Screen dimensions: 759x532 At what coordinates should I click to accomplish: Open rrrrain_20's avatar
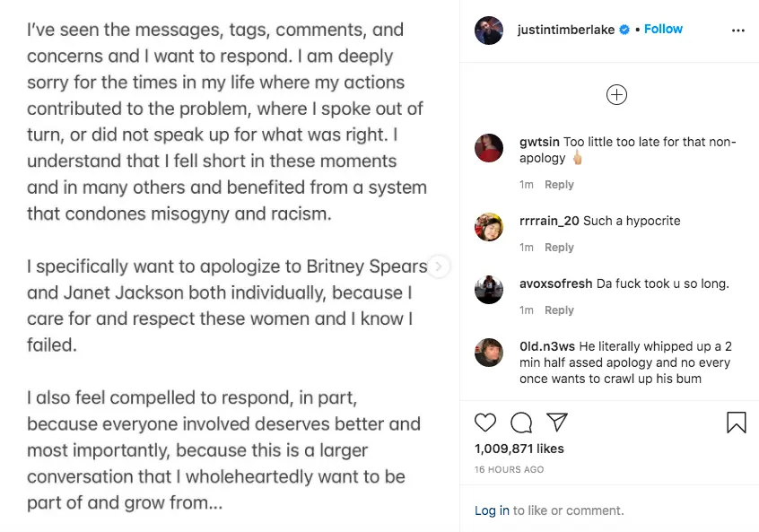pyautogui.click(x=489, y=227)
